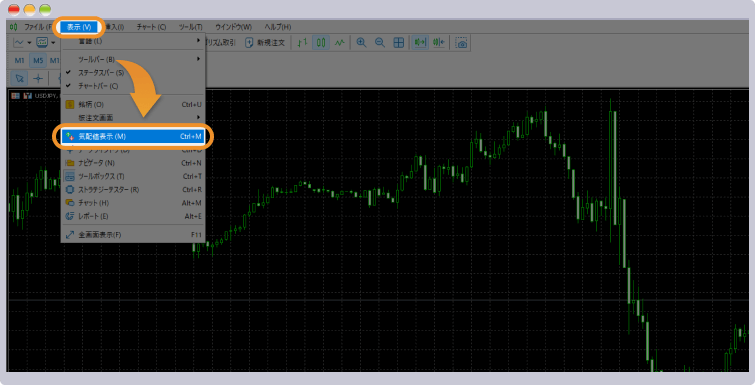The height and width of the screenshot is (385, 755).
Task: Open the チャート (C) menu
Action: click(151, 27)
